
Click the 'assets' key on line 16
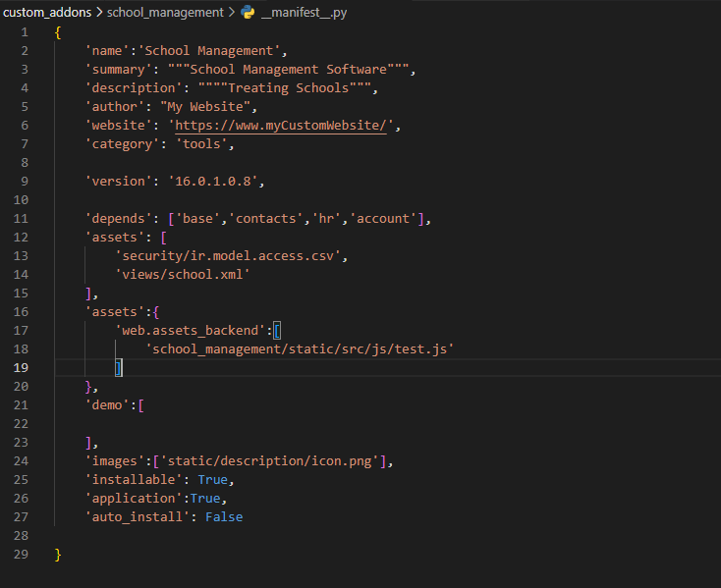[x=115, y=311]
